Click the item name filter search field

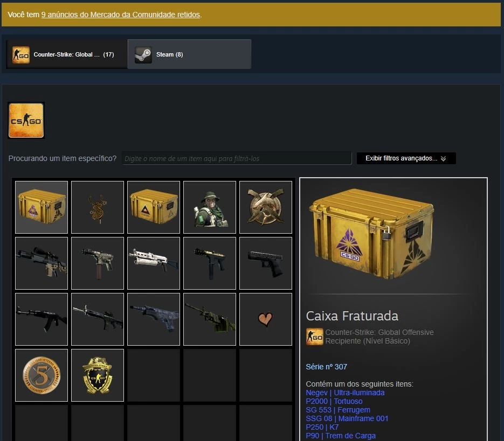point(237,158)
